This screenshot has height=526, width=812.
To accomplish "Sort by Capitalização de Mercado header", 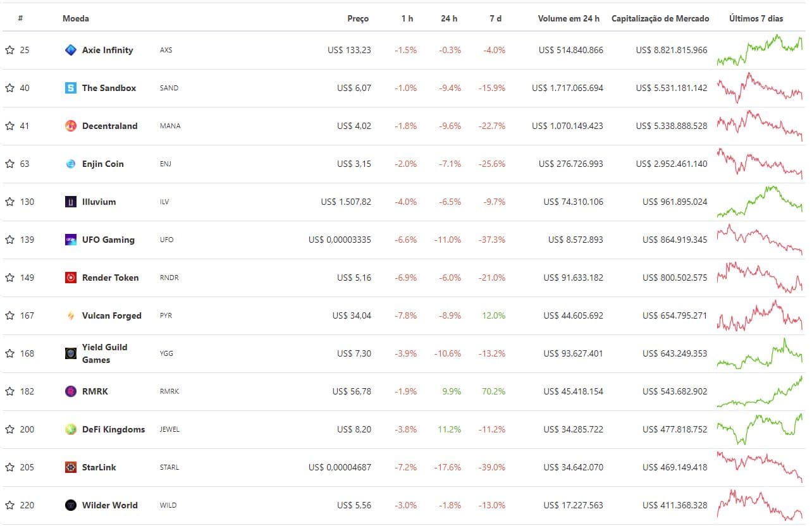I will coord(660,18).
